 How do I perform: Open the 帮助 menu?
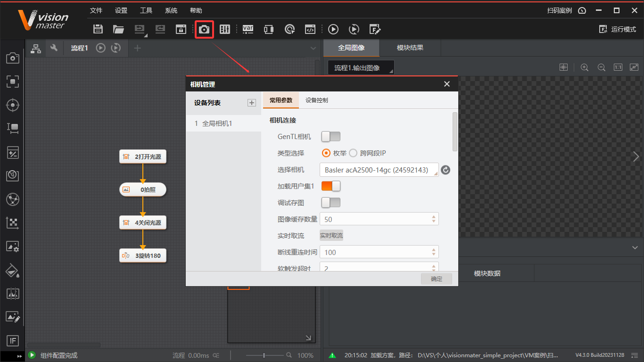[x=196, y=10]
